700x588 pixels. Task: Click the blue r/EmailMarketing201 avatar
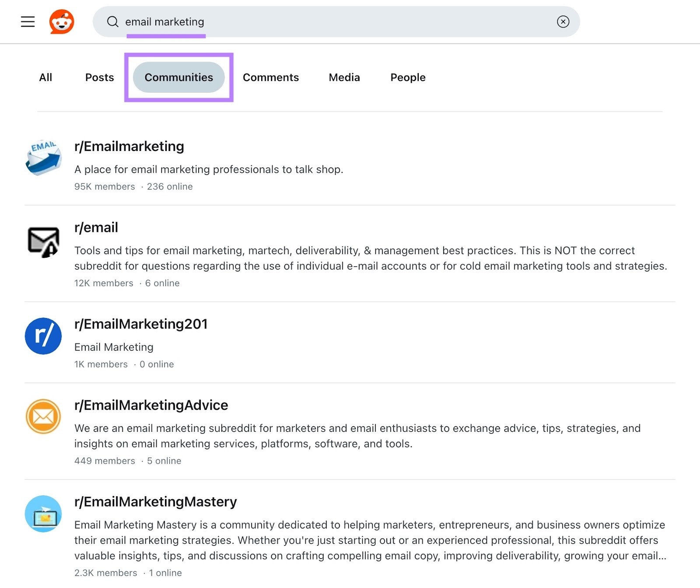pos(42,336)
